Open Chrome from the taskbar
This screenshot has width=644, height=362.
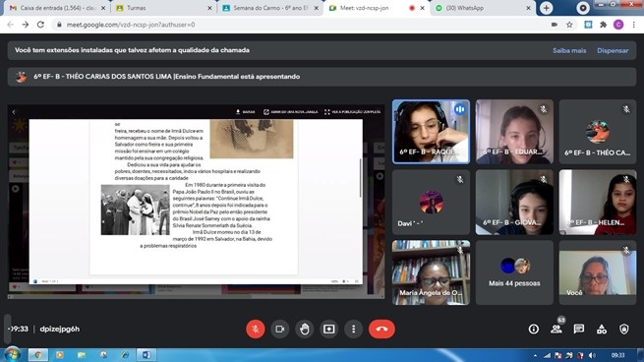37,354
